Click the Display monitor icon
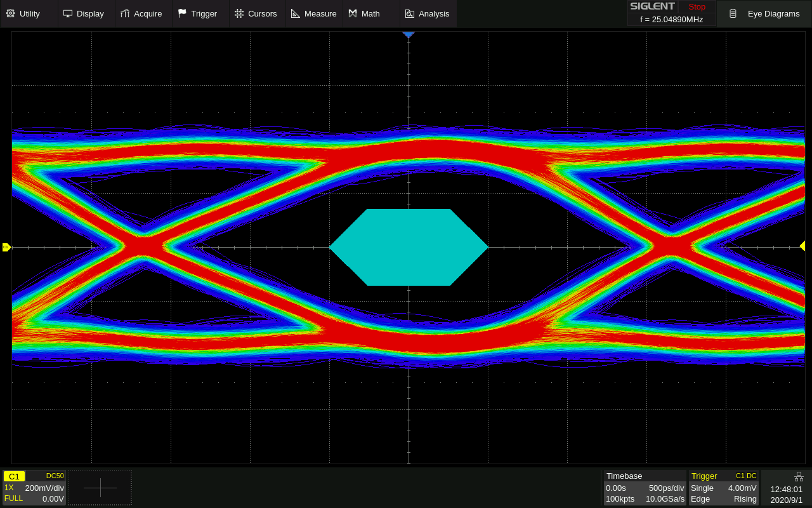This screenshot has width=812, height=508. point(67,13)
